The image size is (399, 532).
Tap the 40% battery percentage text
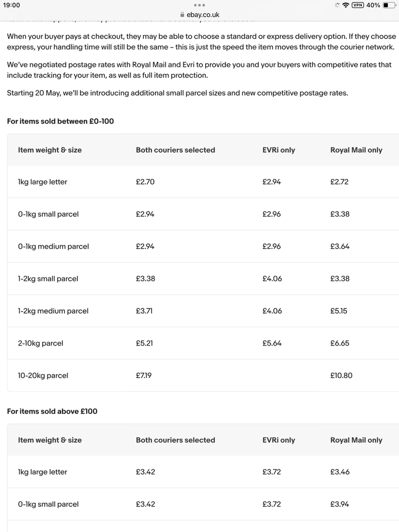(x=373, y=5)
